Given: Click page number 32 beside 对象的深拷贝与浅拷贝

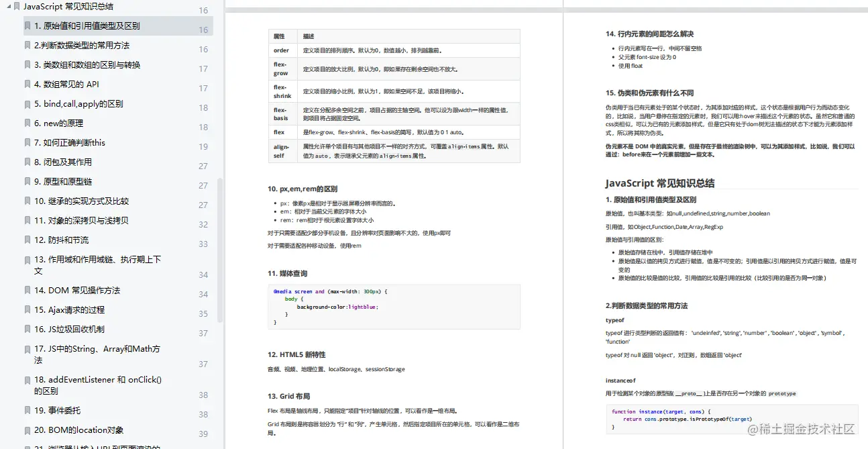Looking at the screenshot, I should click(x=203, y=225).
